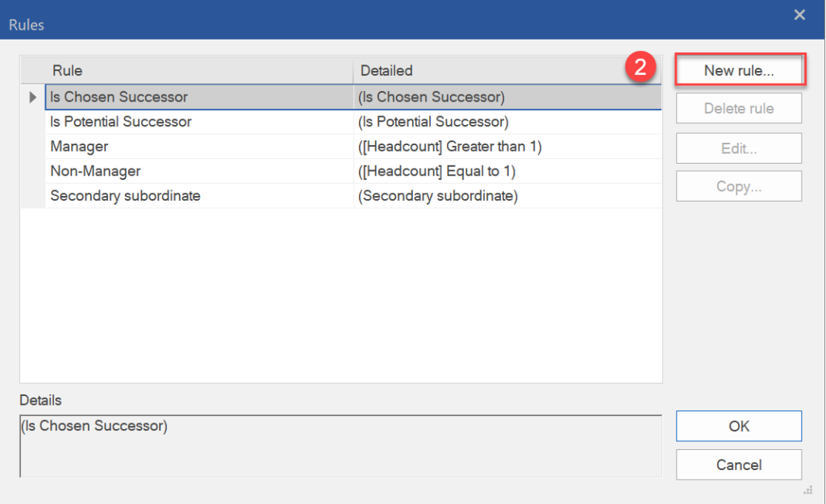The height and width of the screenshot is (504, 826).
Task: Click the Detailed column header
Action: click(x=507, y=71)
